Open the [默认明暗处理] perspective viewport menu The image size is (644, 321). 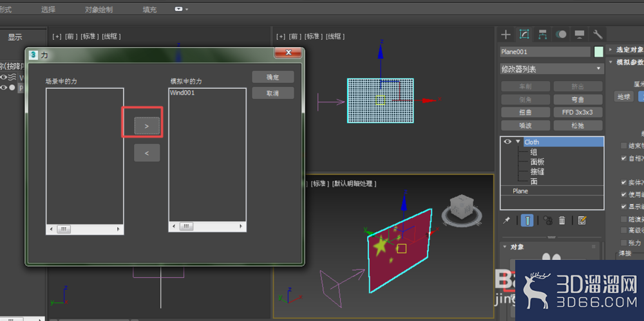354,183
